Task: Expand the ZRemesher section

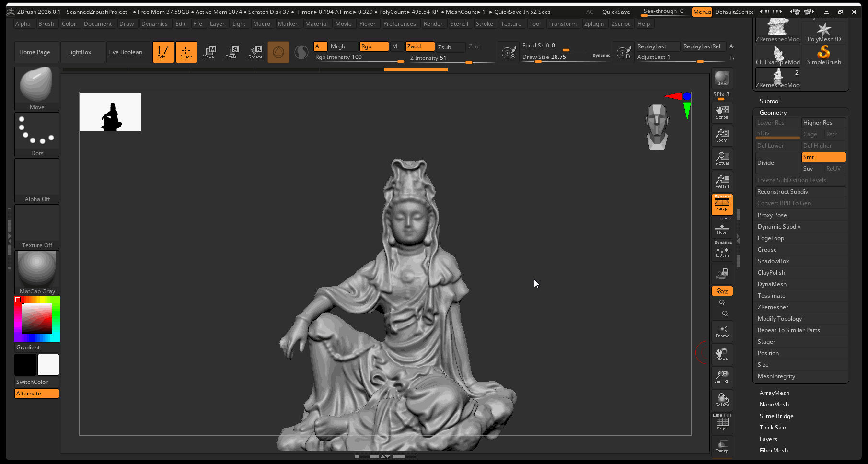Action: [x=773, y=307]
